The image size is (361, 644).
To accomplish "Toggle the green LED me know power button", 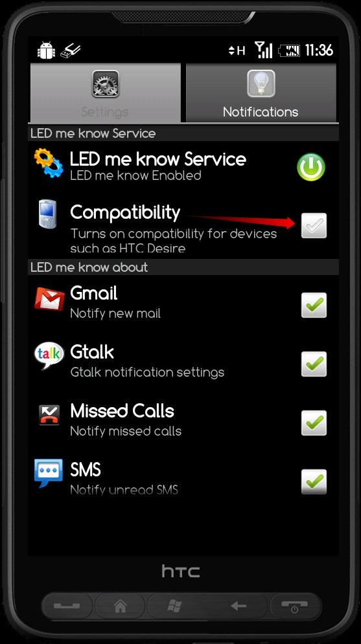I will [311, 167].
